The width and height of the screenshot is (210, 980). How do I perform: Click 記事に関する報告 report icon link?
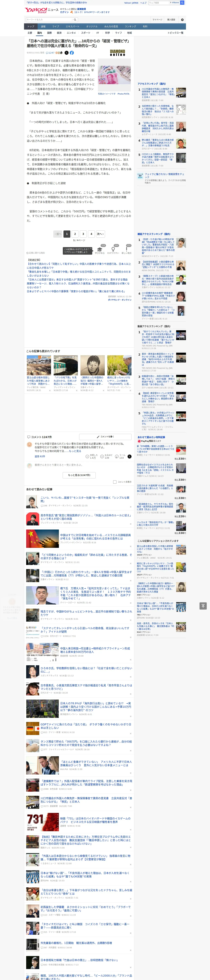(36, 253)
